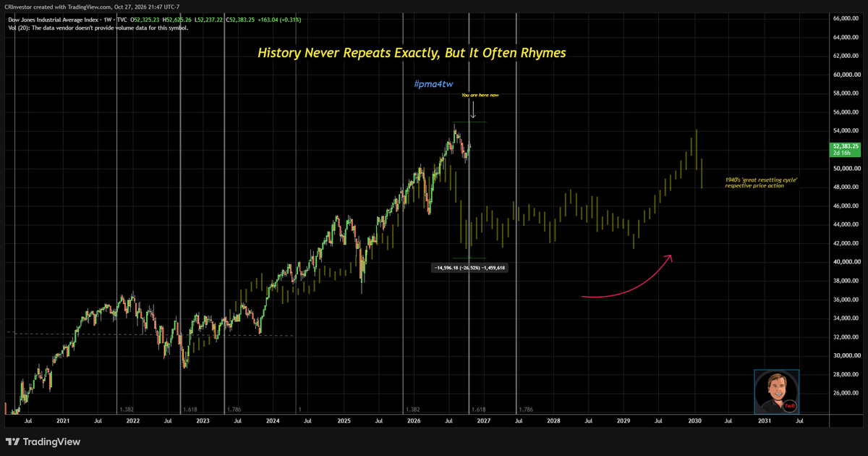The height and width of the screenshot is (456, 868).
Task: Open the author avatar thumbnail
Action: [777, 392]
